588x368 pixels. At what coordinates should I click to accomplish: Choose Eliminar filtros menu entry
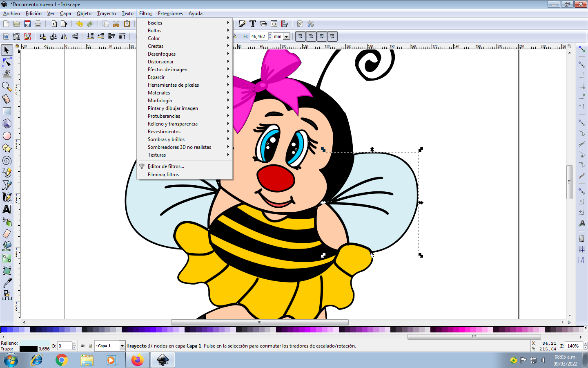coord(185,175)
